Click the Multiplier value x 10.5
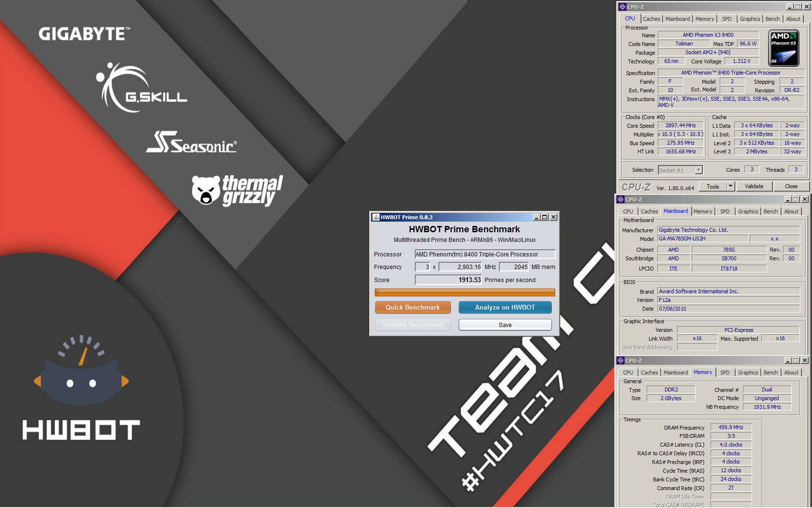 point(681,134)
